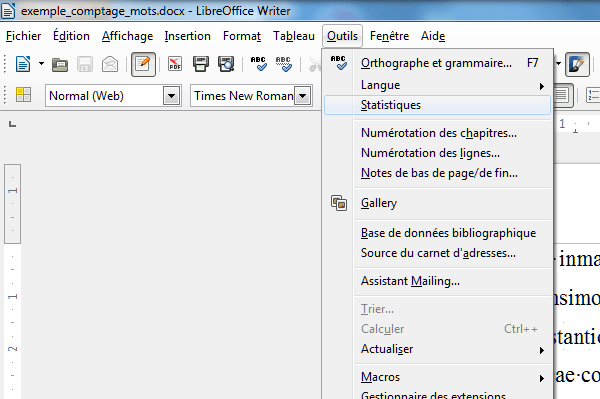Click the Save floppy disk icon
Image resolution: width=600 pixels, height=399 pixels.
[85, 64]
